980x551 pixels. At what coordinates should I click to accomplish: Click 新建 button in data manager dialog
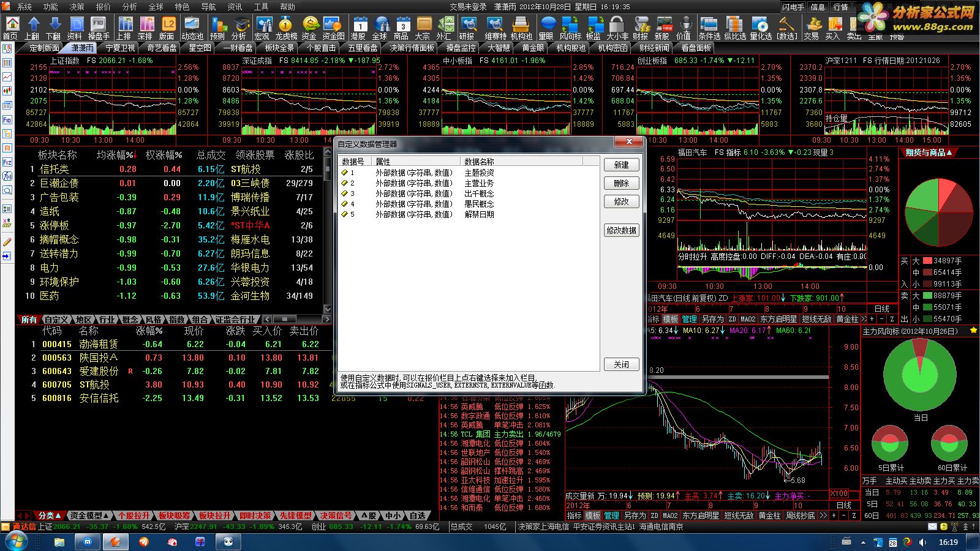point(621,165)
